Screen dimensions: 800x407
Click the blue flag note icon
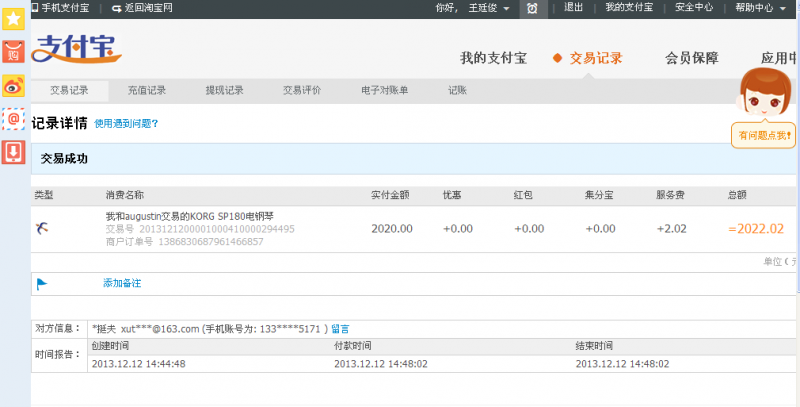pos(42,284)
